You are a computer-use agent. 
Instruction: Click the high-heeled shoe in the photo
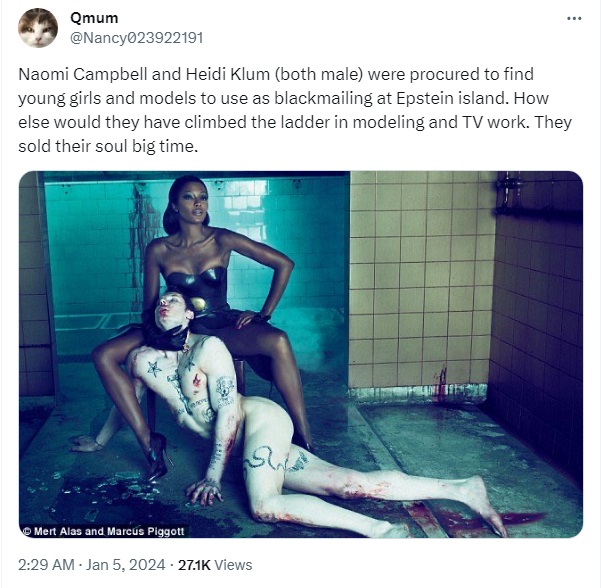pyautogui.click(x=158, y=456)
